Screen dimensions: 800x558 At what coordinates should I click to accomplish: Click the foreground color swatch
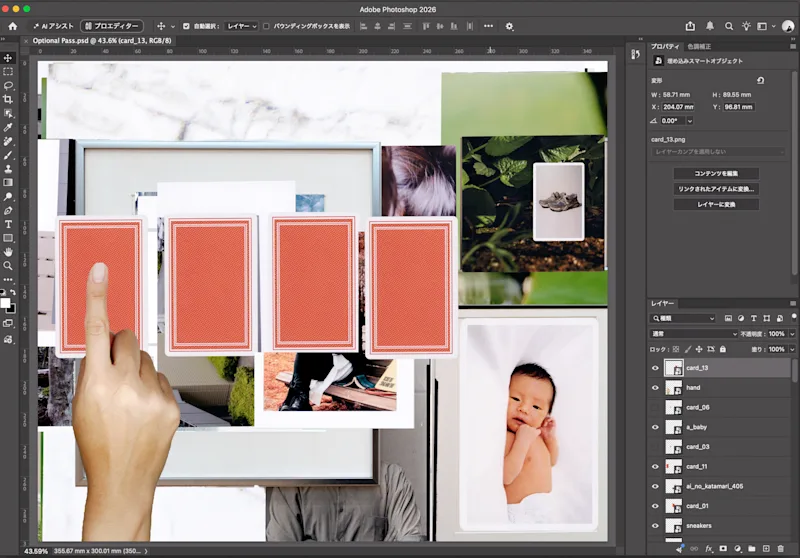click(x=5, y=303)
